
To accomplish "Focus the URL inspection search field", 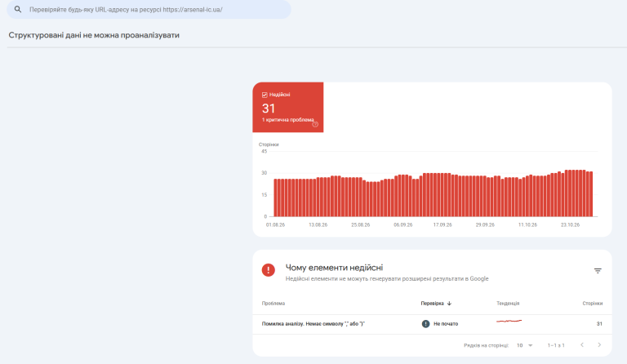I will coord(149,9).
